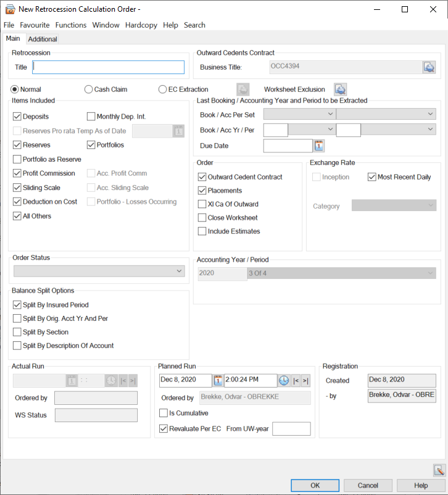Jump to Planned Run first time button
The height and width of the screenshot is (495, 448).
296,381
